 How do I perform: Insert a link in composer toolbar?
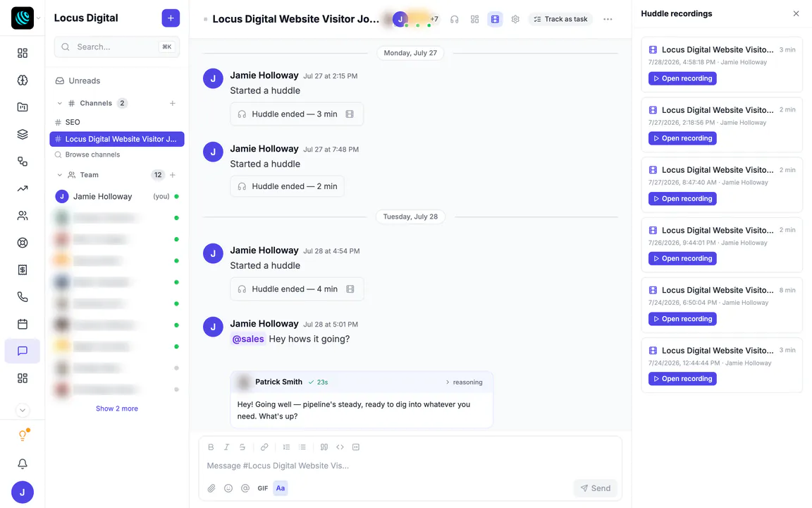coord(264,447)
